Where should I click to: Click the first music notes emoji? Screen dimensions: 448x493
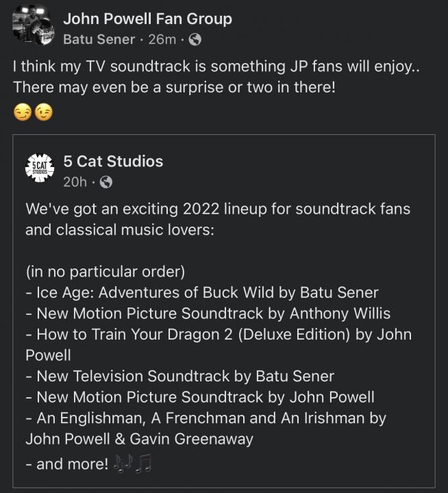tap(124, 464)
